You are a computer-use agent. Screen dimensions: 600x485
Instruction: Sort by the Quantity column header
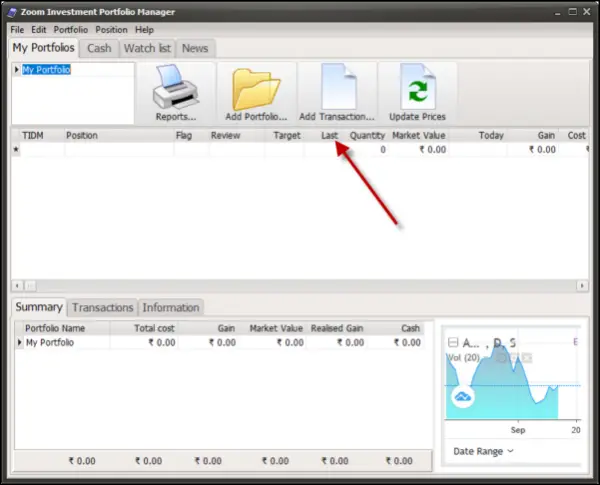(x=367, y=136)
